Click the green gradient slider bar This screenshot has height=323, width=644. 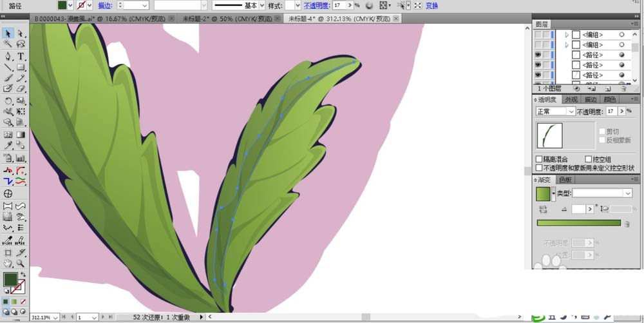click(579, 222)
